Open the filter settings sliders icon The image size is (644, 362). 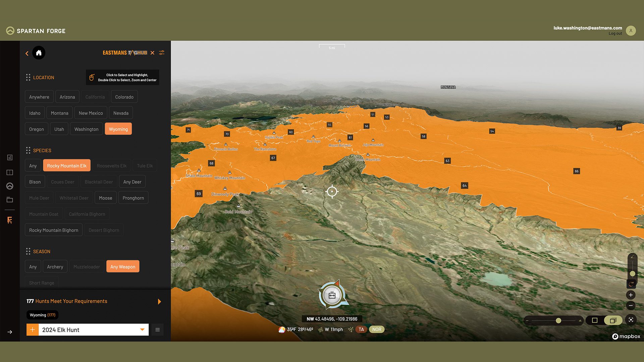[x=162, y=53]
